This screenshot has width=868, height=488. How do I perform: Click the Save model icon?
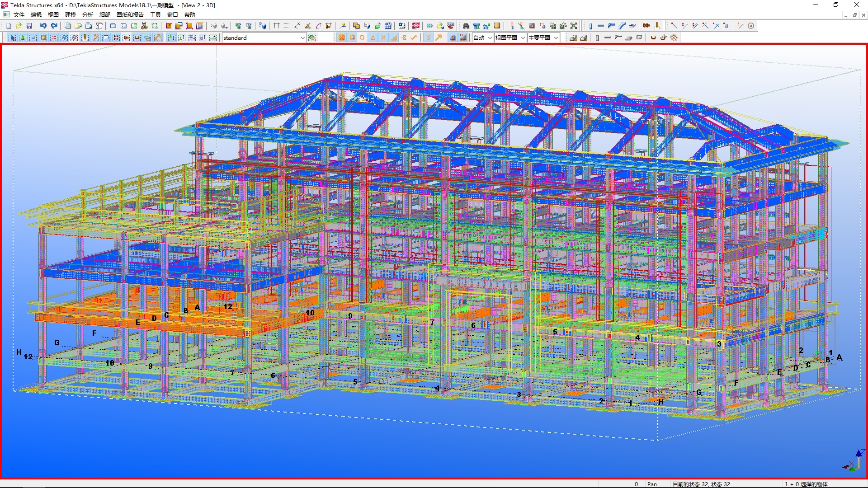tap(29, 26)
